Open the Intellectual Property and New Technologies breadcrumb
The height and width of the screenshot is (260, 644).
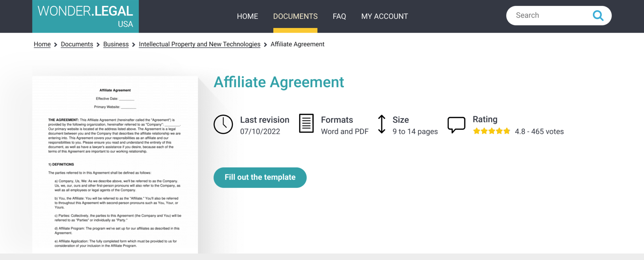coord(199,44)
